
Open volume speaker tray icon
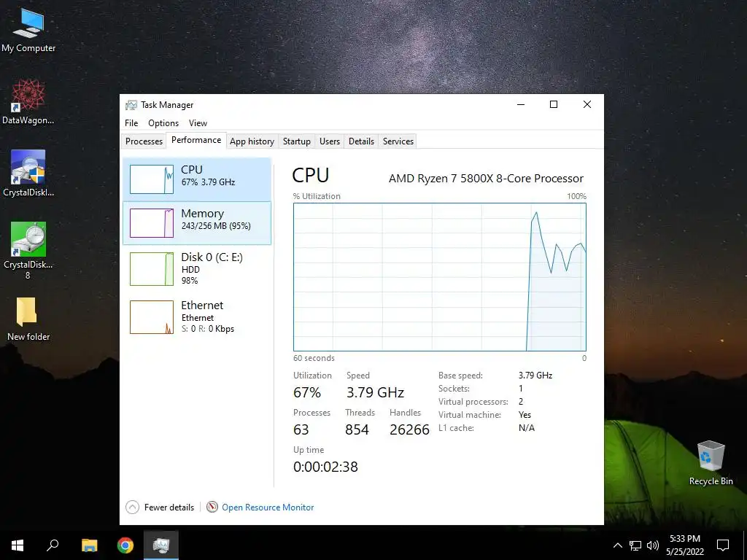click(x=653, y=545)
